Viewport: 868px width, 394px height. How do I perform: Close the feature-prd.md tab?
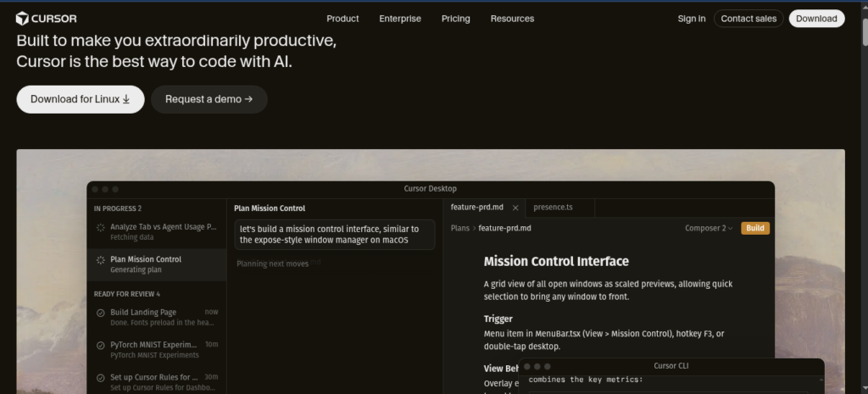click(515, 208)
